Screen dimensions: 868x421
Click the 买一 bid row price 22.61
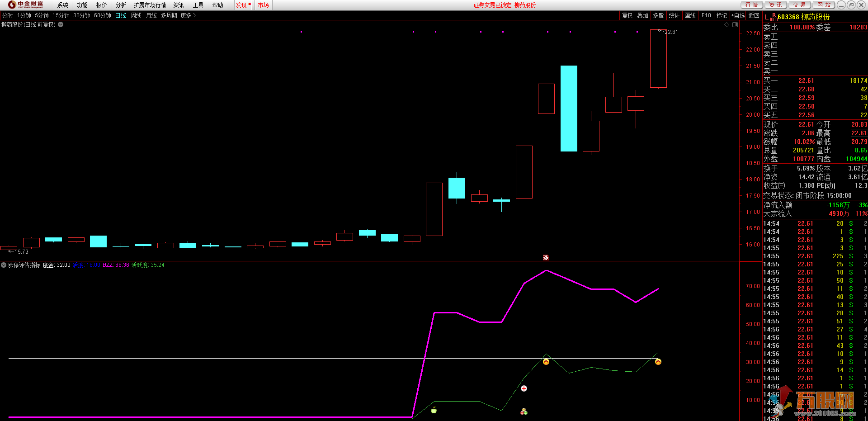[806, 80]
